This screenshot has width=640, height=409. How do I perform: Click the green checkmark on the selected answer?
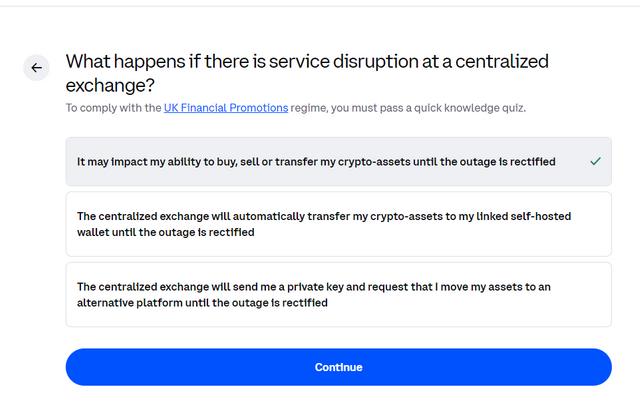[595, 161]
